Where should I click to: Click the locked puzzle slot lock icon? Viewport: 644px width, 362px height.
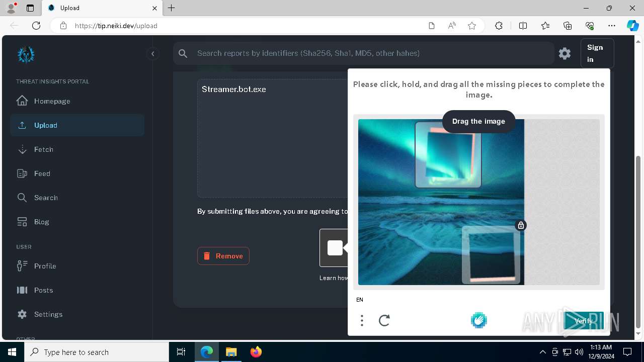[521, 225]
